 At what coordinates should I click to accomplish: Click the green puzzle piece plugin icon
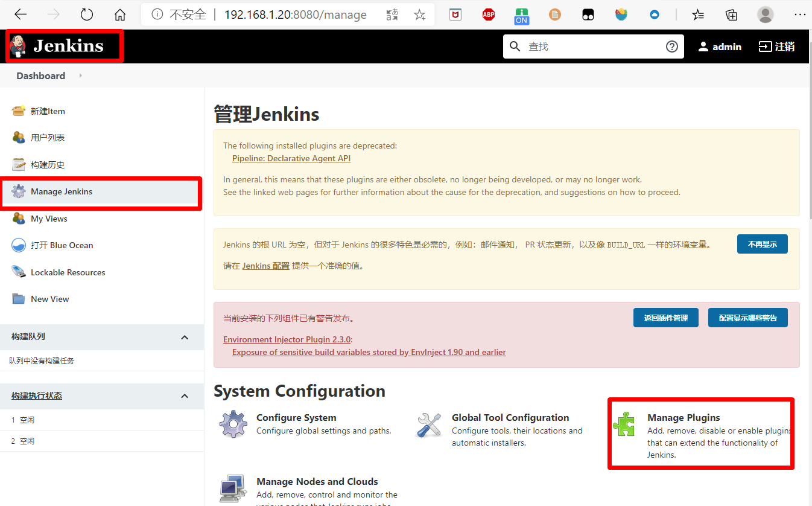(x=624, y=424)
